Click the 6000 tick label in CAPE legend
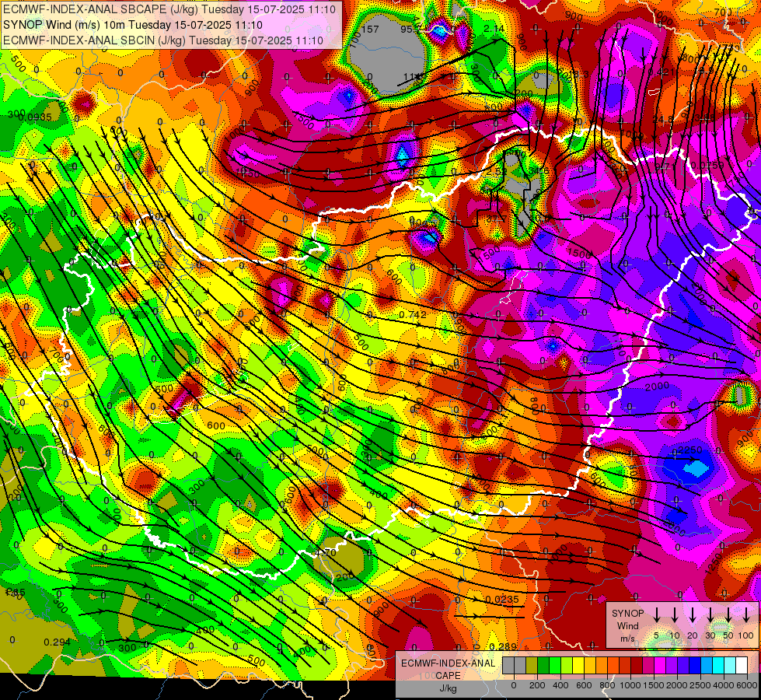This screenshot has width=761, height=700. pos(748,685)
